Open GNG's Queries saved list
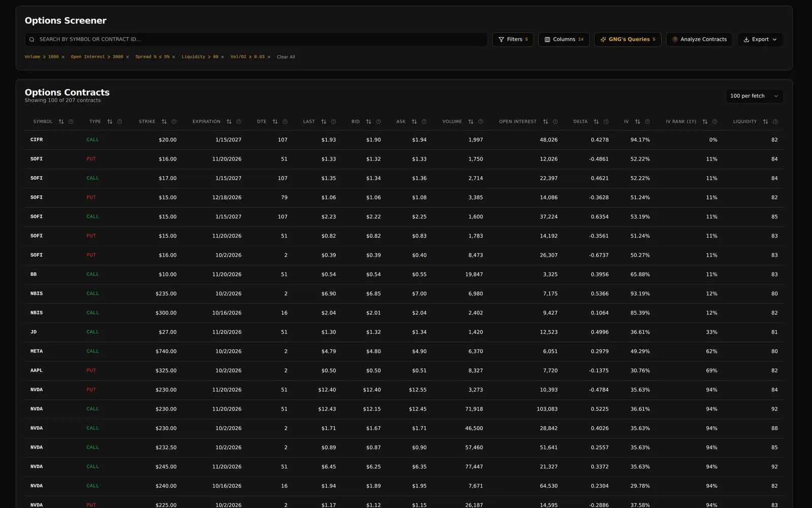 pyautogui.click(x=628, y=40)
